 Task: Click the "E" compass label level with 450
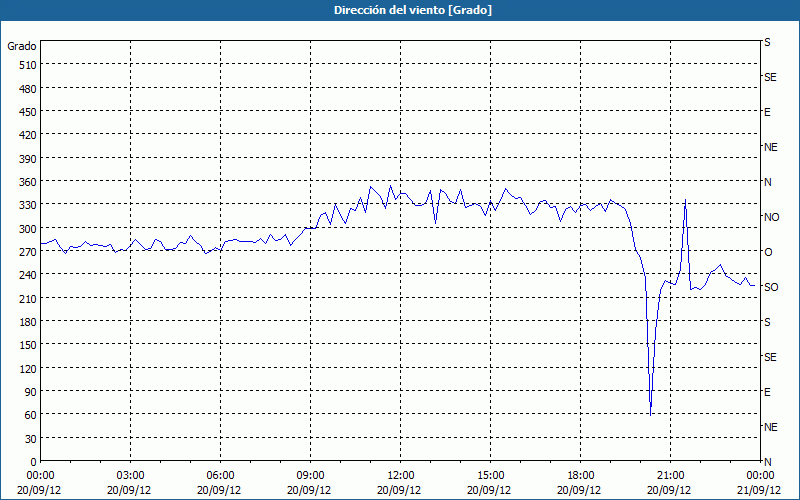click(767, 112)
